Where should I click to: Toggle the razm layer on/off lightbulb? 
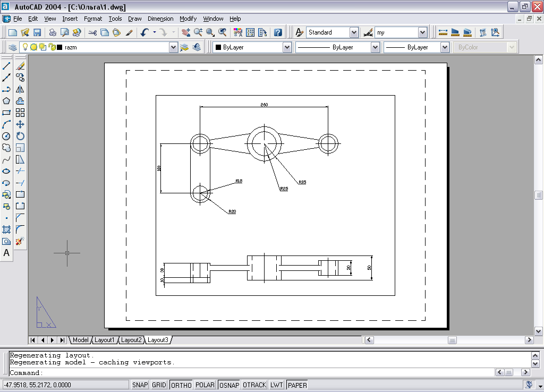coord(25,47)
